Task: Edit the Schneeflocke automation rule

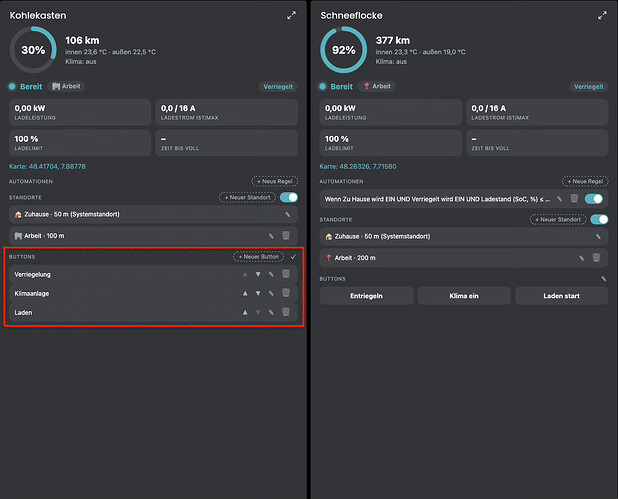Action: click(x=560, y=199)
